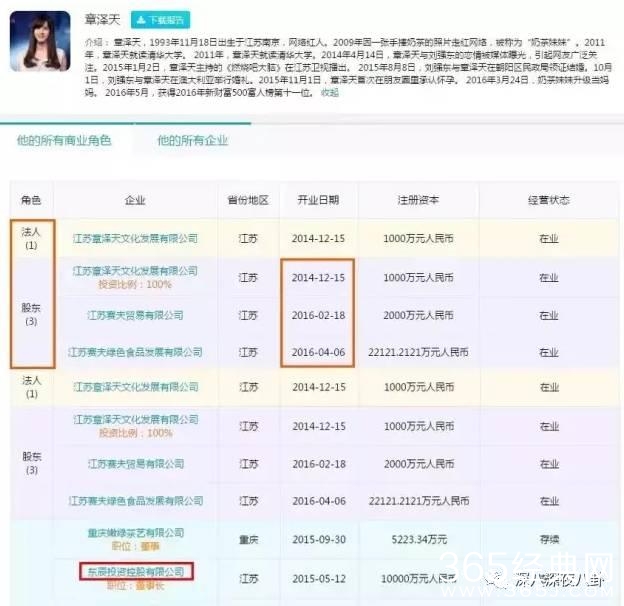Open 章泽天 profile avatar photo
This screenshot has width=624, height=606.
point(43,43)
